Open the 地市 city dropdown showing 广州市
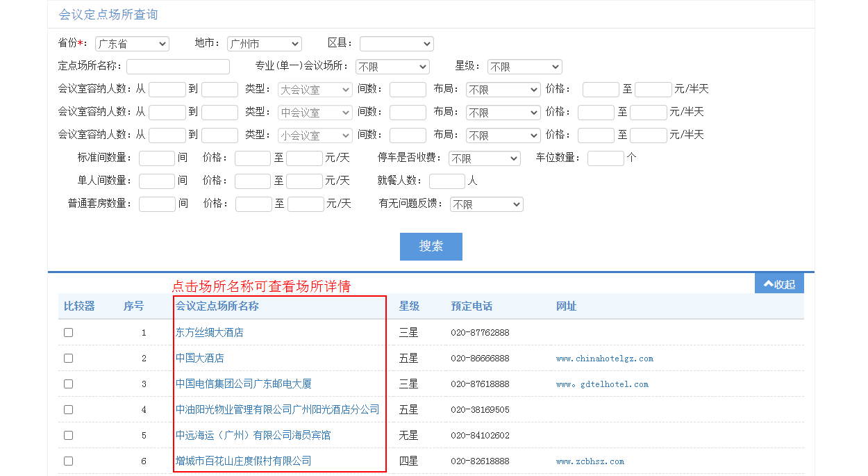The height and width of the screenshot is (476, 868). (x=264, y=43)
